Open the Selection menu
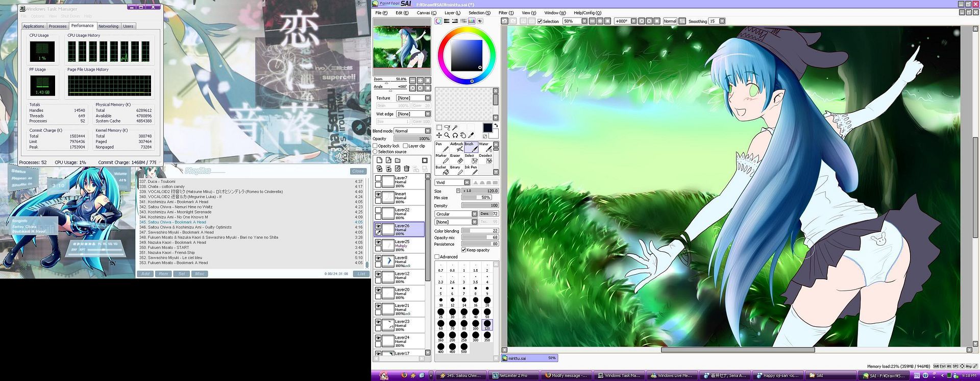 coord(479,13)
